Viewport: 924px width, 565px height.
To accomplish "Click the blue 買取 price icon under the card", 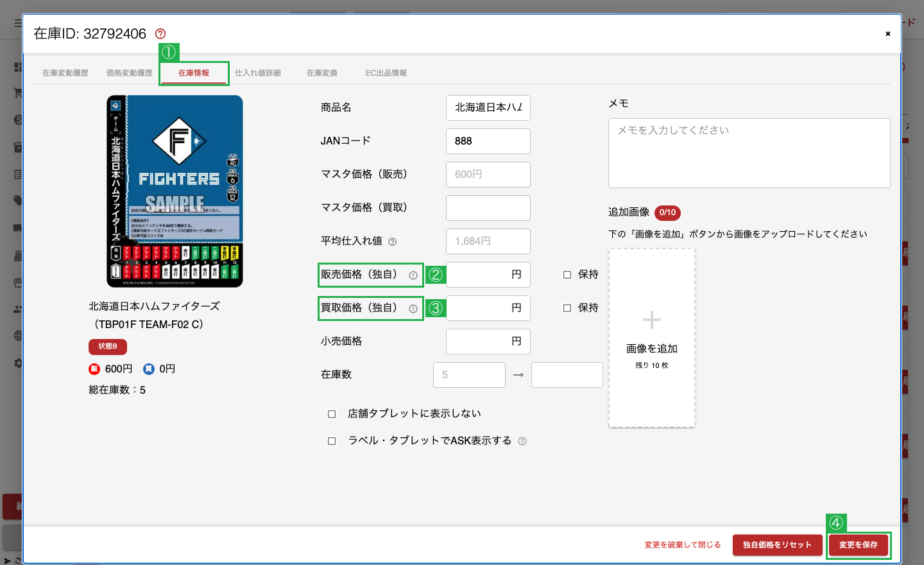I will [x=149, y=369].
